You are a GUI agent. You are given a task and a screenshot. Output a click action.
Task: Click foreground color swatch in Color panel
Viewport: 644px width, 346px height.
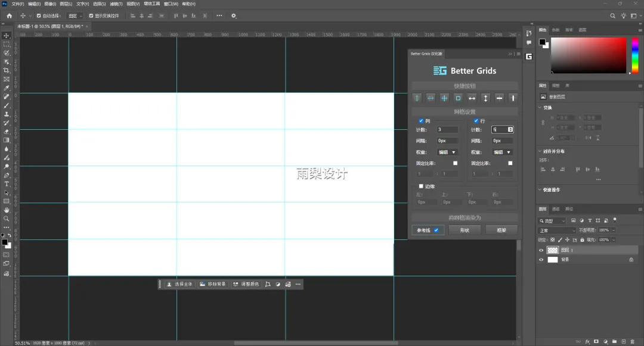(542, 42)
